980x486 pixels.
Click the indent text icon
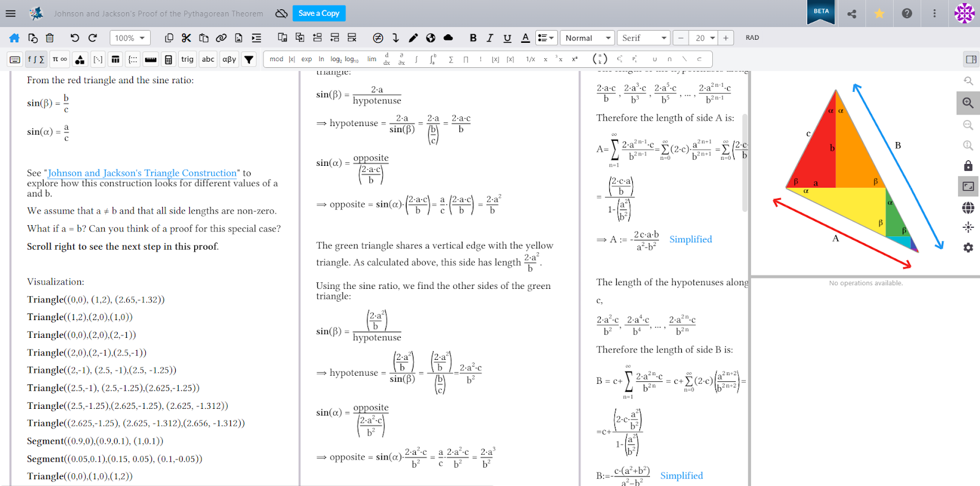tap(256, 38)
